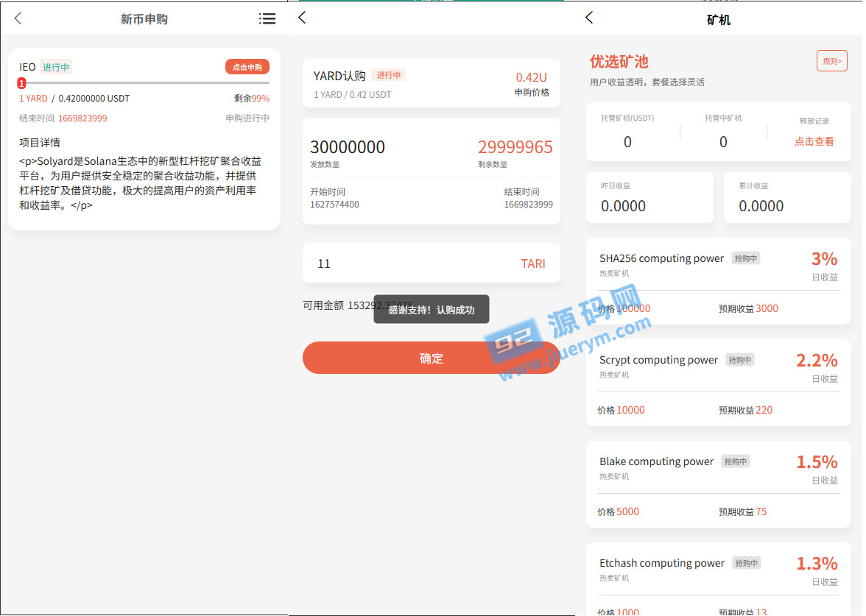This screenshot has width=866, height=616.
Task: Click the start time 1627574400
Action: 334,205
